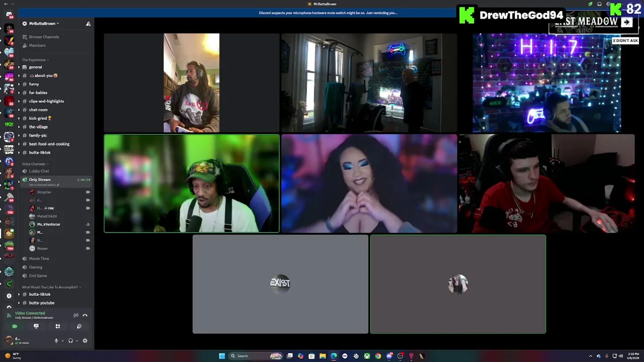Open Xbox app from taskbar
Screen dimensions: 644x362
click(367, 356)
